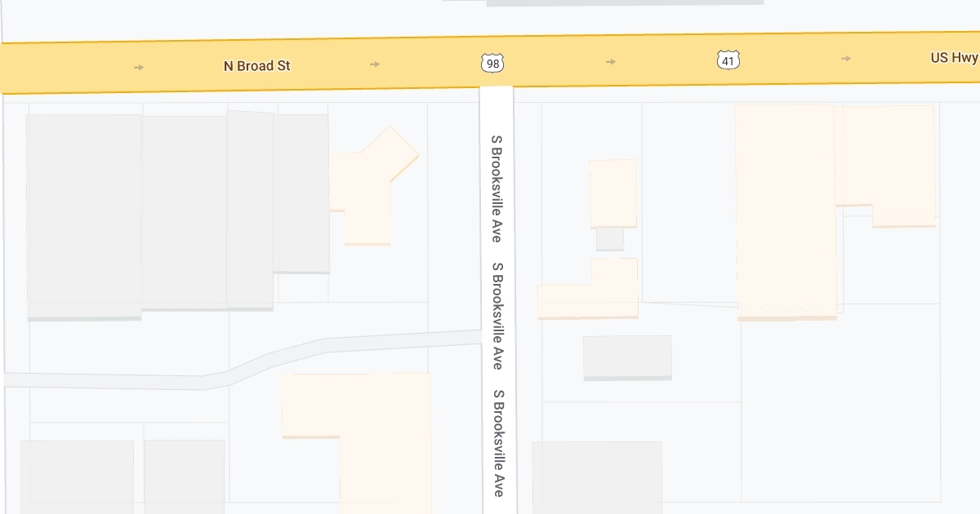Select the N Broad St road label
Viewport: 980px width, 514px height.
click(256, 65)
